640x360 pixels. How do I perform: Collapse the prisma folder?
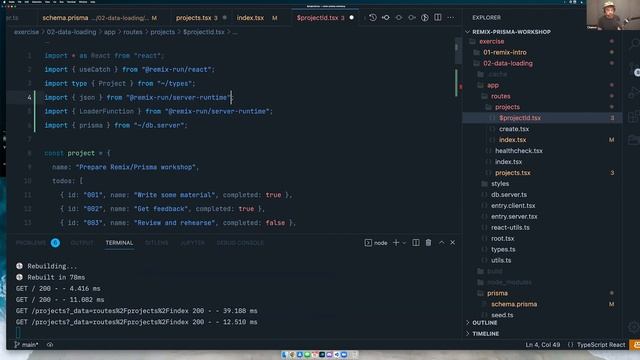point(497,293)
